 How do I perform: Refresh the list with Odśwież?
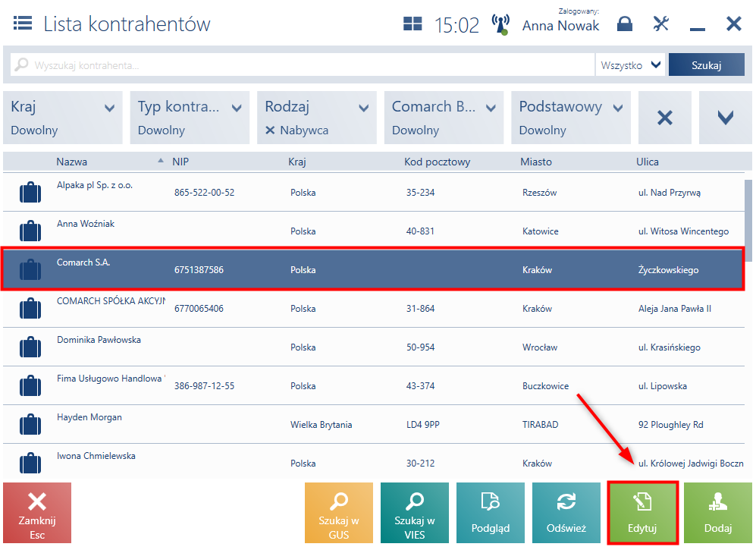coord(566,513)
